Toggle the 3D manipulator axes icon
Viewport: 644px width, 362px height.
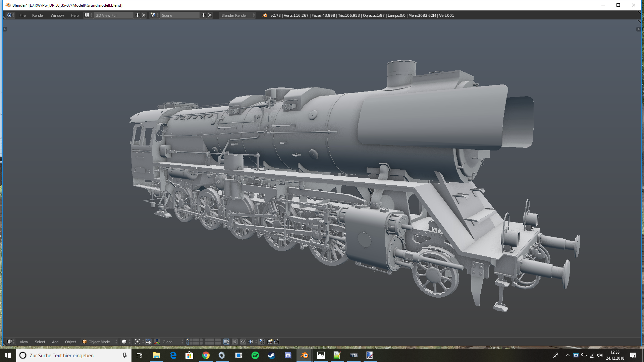click(x=157, y=342)
